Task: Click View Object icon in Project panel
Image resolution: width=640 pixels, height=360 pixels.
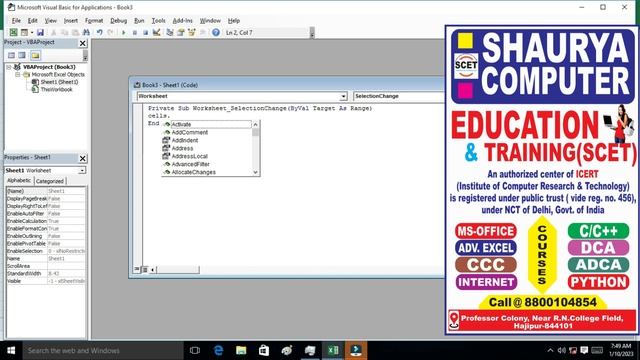Action: (22, 55)
